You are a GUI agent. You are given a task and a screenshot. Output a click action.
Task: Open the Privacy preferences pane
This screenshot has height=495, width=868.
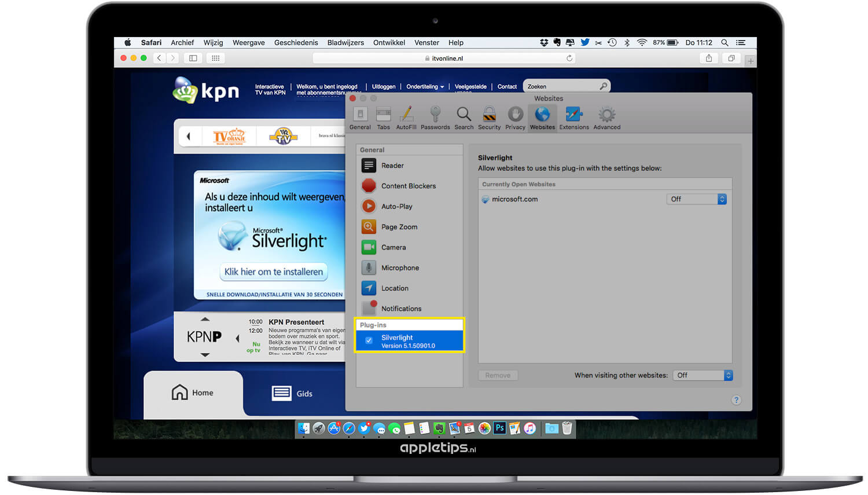pos(515,118)
